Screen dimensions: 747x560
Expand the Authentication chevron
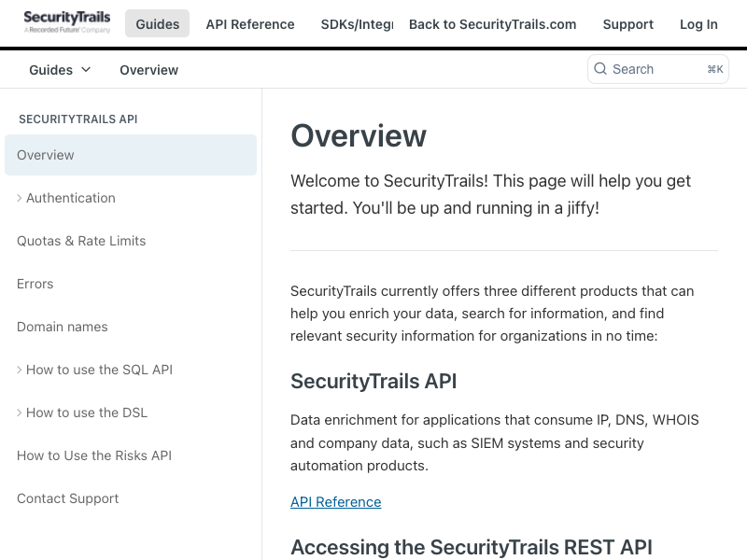[x=19, y=198]
